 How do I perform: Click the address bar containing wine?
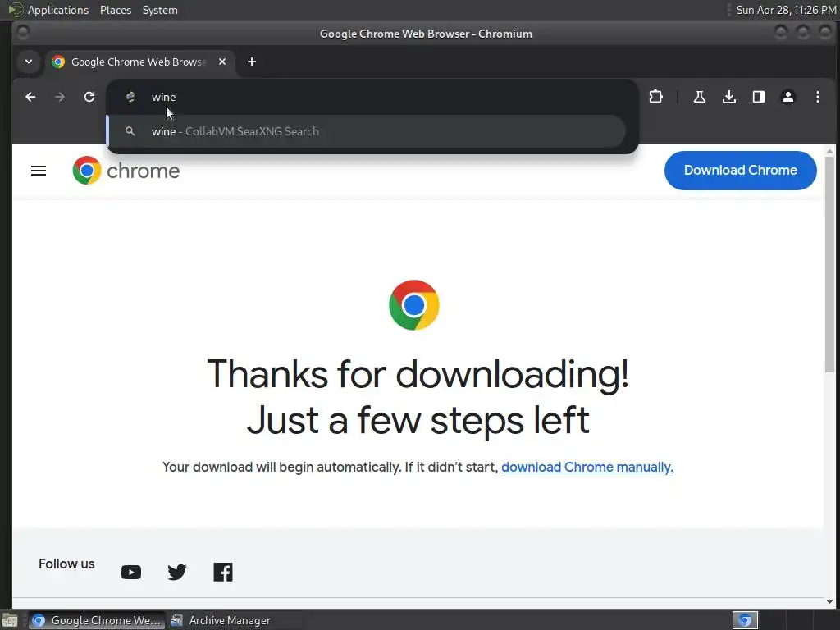pos(373,97)
